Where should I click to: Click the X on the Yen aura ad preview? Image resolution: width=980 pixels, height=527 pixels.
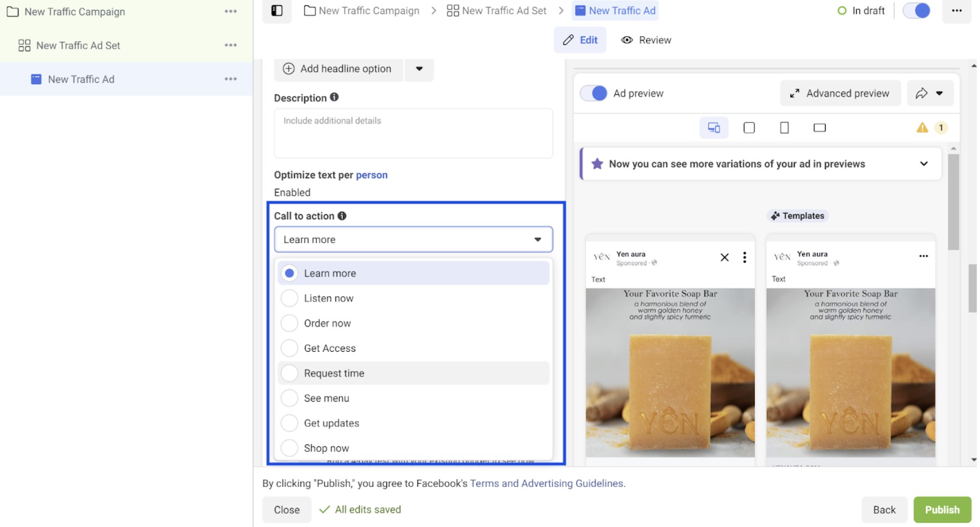724,257
